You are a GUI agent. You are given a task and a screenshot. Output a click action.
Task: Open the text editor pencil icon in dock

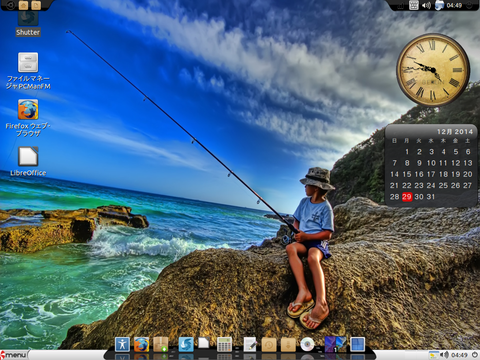point(250,344)
